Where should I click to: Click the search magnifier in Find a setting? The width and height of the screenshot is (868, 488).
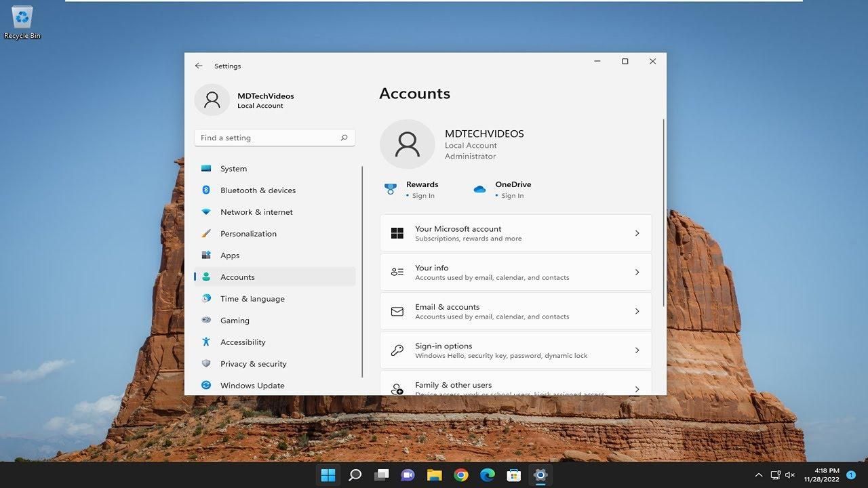point(344,138)
